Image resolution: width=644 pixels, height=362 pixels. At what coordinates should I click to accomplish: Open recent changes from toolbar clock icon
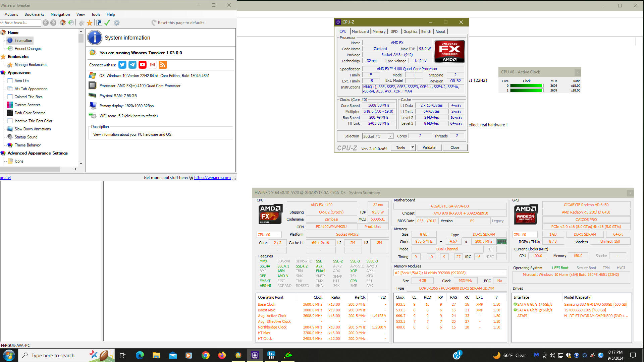[71, 23]
